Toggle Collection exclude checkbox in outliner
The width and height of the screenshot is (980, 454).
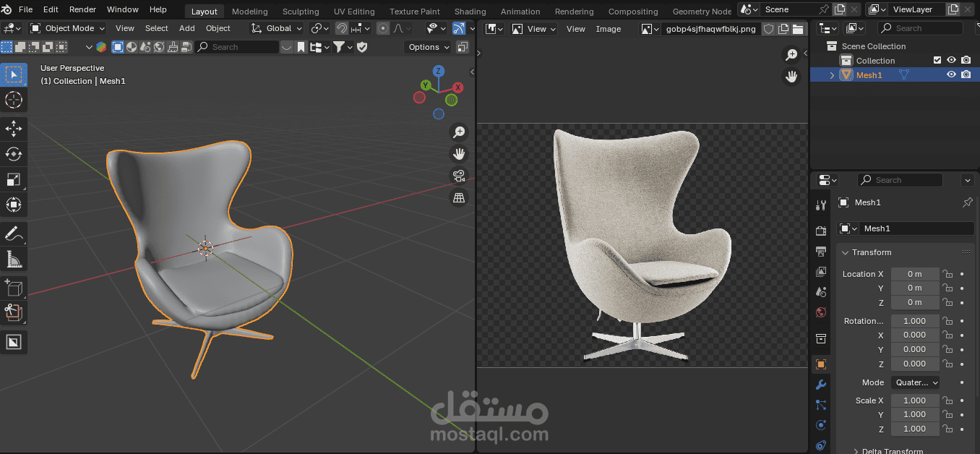click(937, 61)
